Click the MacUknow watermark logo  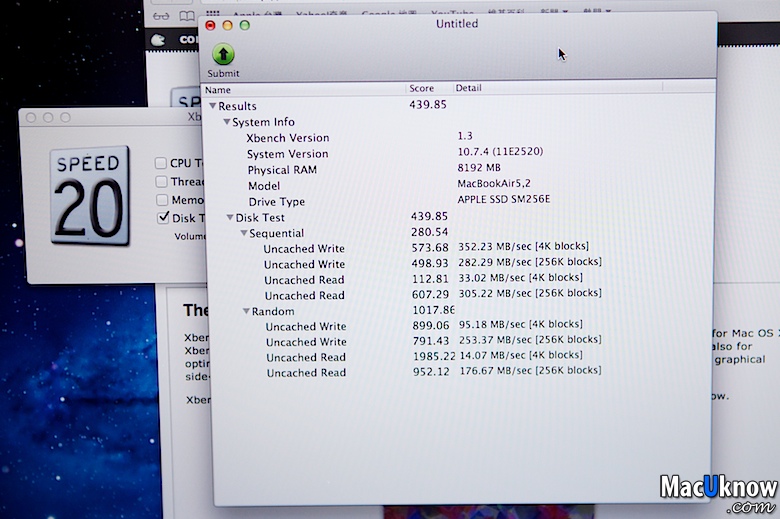click(x=717, y=490)
